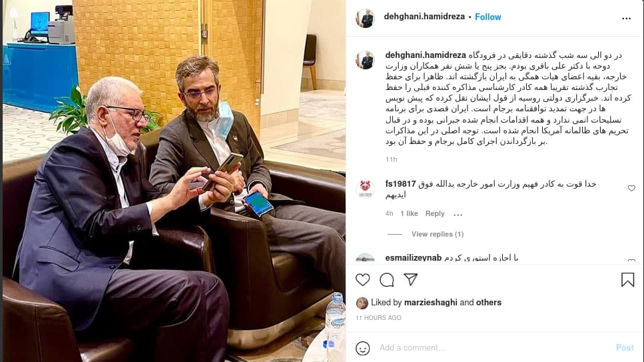The image size is (644, 362).
Task: Focus the Add a comment field
Action: [493, 347]
